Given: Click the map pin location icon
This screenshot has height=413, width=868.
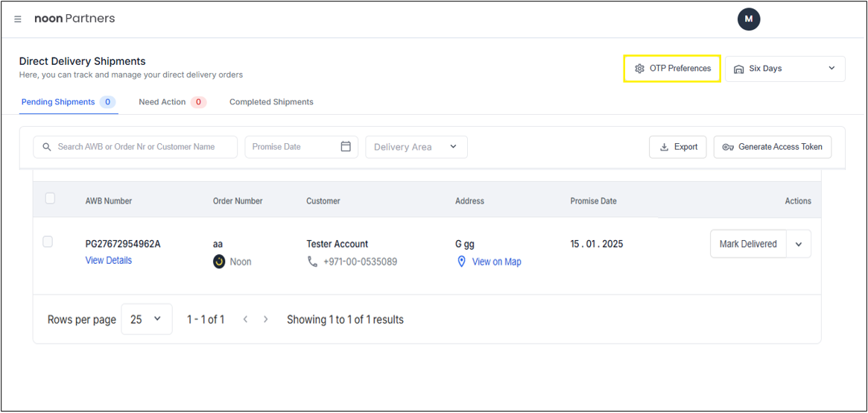Looking at the screenshot, I should pyautogui.click(x=461, y=262).
